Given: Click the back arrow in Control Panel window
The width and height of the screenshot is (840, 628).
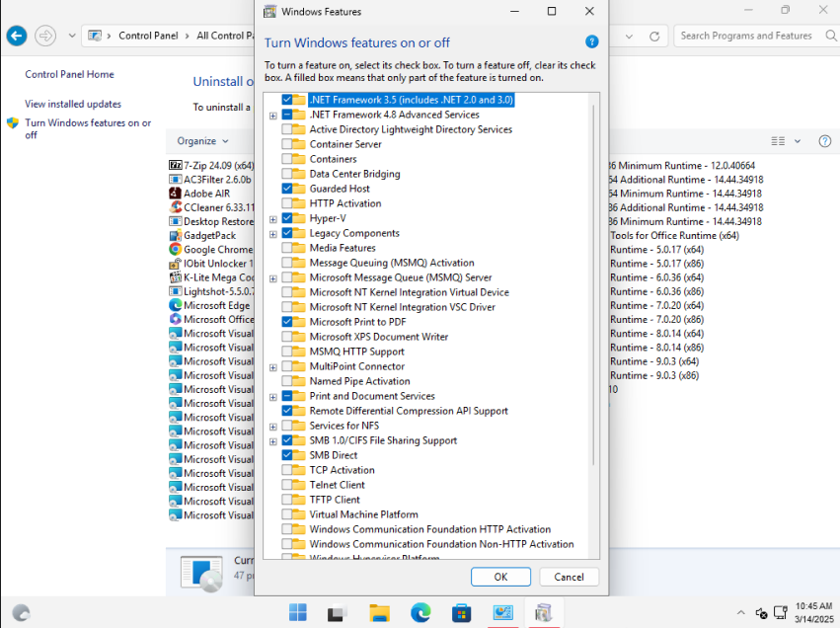Looking at the screenshot, I should (17, 36).
